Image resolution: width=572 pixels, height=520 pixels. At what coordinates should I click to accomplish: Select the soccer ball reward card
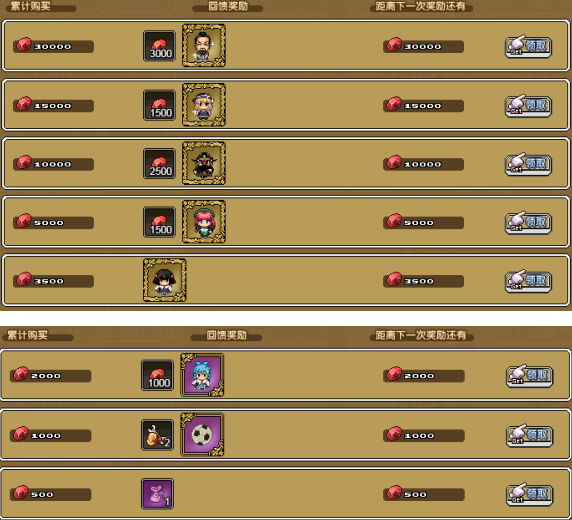pos(202,435)
